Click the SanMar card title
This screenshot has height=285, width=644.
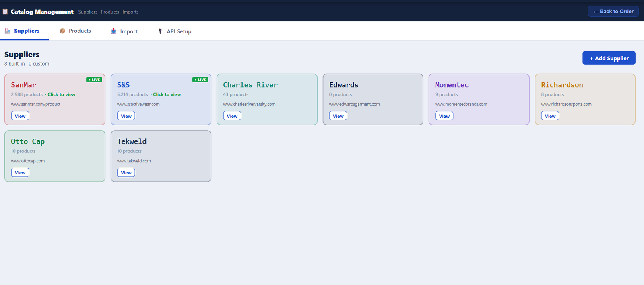(x=23, y=85)
